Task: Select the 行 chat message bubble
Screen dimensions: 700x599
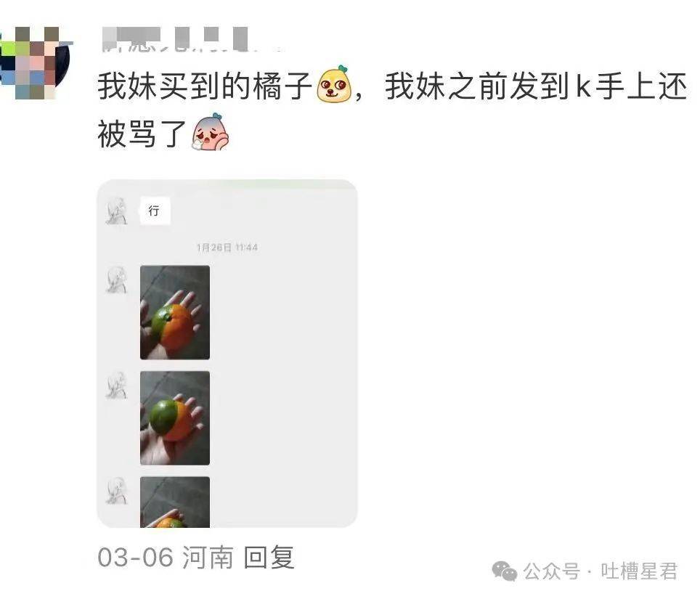Action: (154, 211)
